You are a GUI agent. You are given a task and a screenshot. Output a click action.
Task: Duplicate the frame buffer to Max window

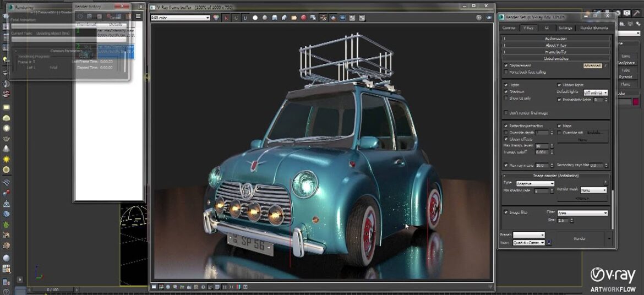pyautogui.click(x=313, y=18)
